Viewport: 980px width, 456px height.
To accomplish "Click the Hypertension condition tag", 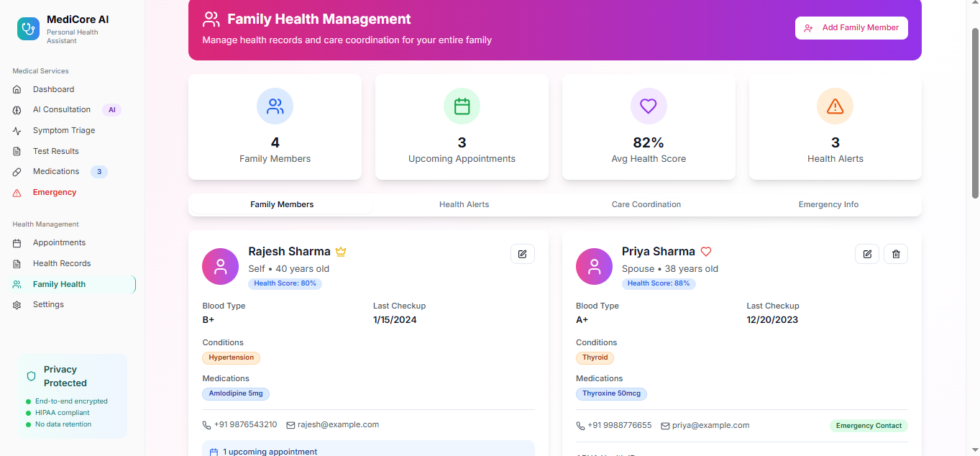I will tap(232, 357).
